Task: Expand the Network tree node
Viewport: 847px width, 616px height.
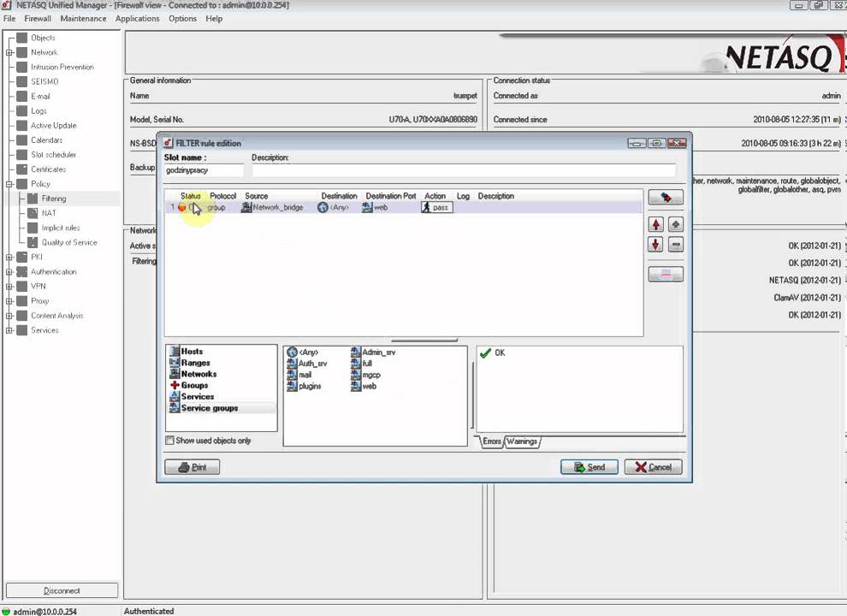Action: coord(9,52)
